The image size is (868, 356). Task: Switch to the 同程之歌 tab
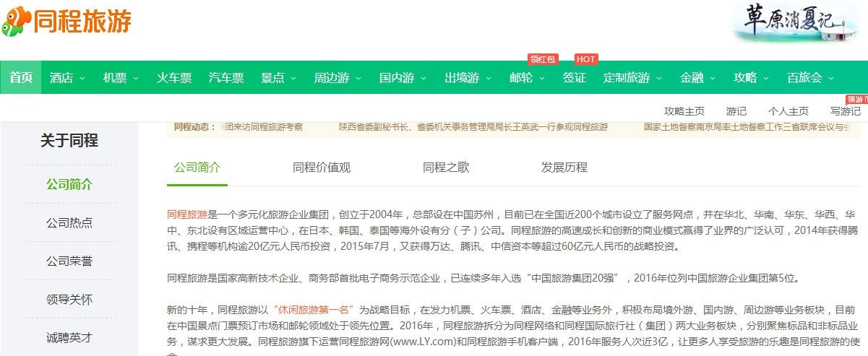(x=446, y=168)
